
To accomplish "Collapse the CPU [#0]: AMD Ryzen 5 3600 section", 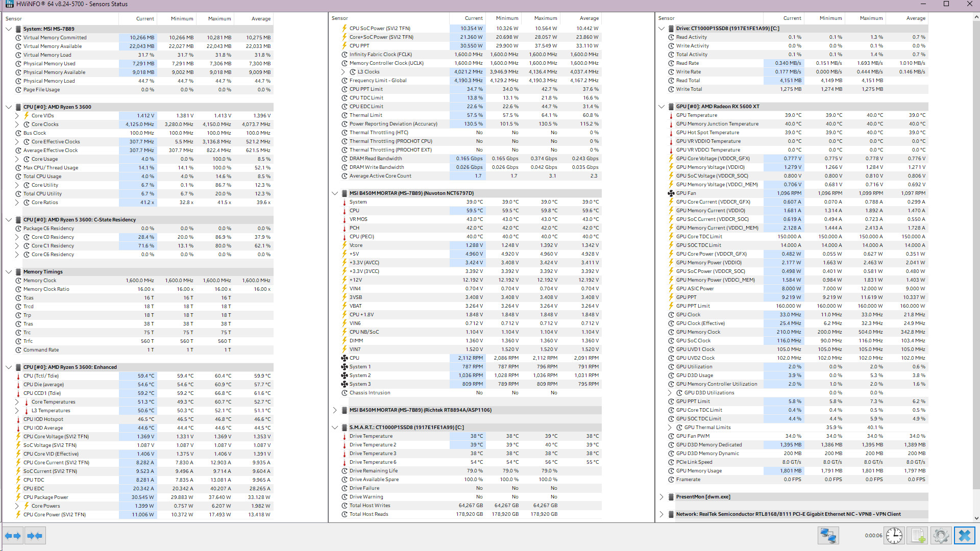I will [x=9, y=107].
